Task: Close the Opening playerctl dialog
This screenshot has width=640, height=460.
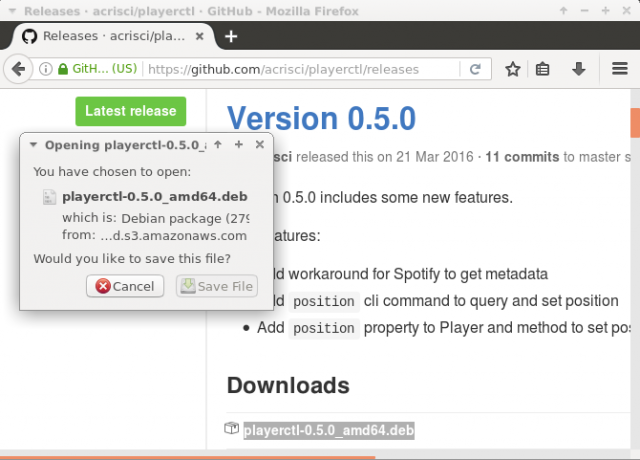Action: pyautogui.click(x=260, y=144)
